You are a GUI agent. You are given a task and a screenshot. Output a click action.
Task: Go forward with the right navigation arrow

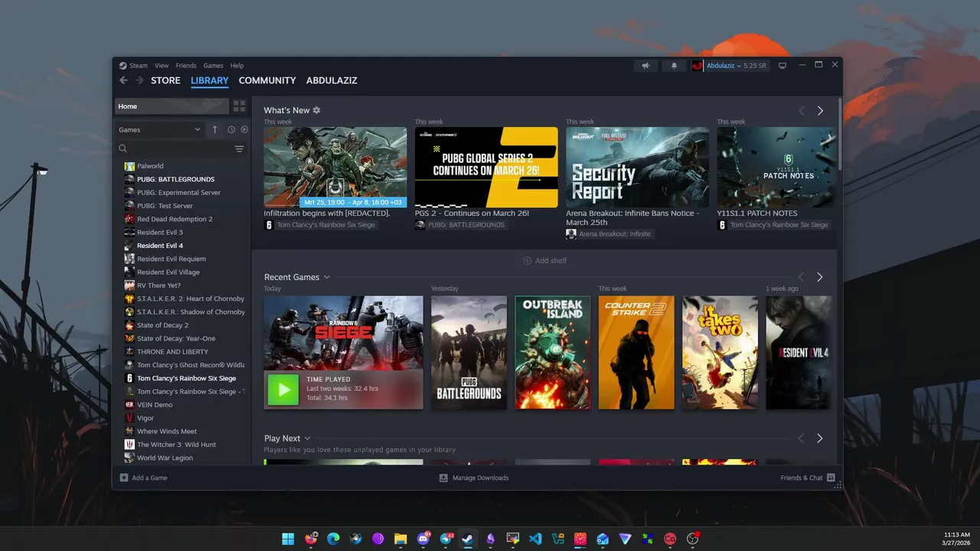click(139, 80)
